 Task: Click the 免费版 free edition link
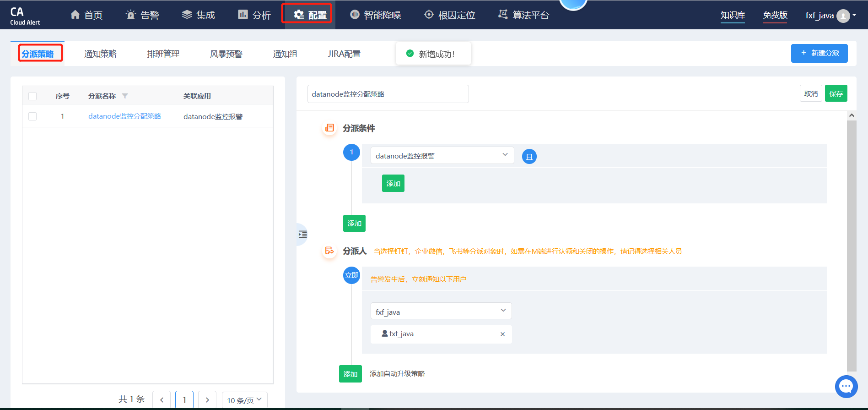[775, 15]
